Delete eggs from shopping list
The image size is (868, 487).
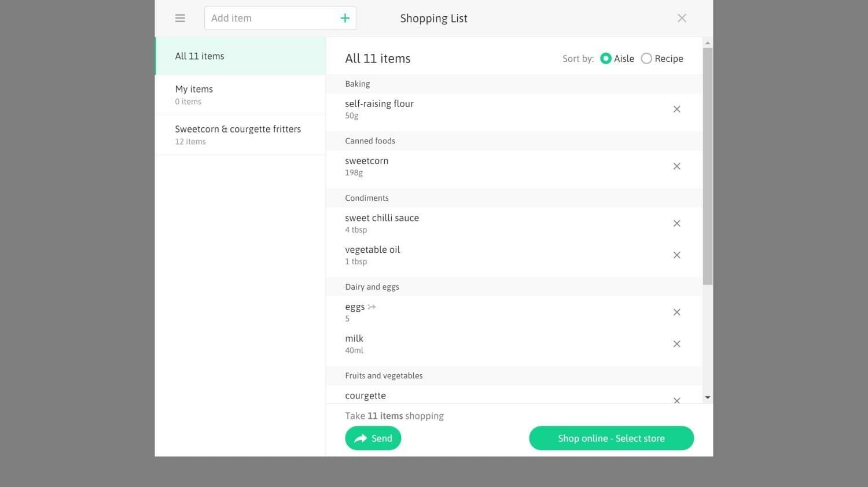[x=676, y=312]
